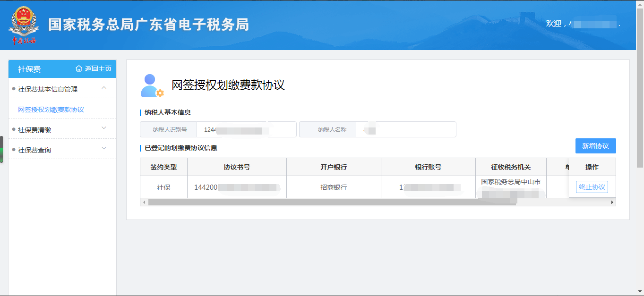Click 终止协议 in the operation column
The height and width of the screenshot is (296, 644).
592,187
